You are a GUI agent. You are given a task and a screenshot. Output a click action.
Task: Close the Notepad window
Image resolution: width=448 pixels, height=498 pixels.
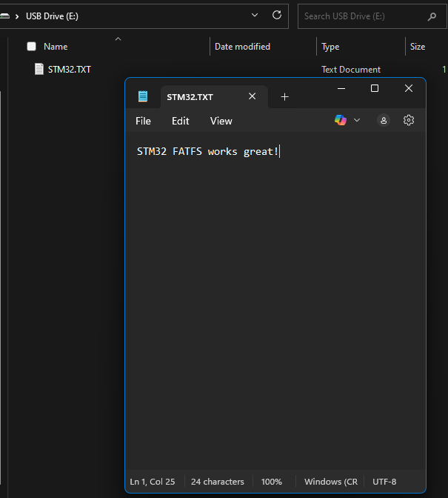click(x=409, y=88)
